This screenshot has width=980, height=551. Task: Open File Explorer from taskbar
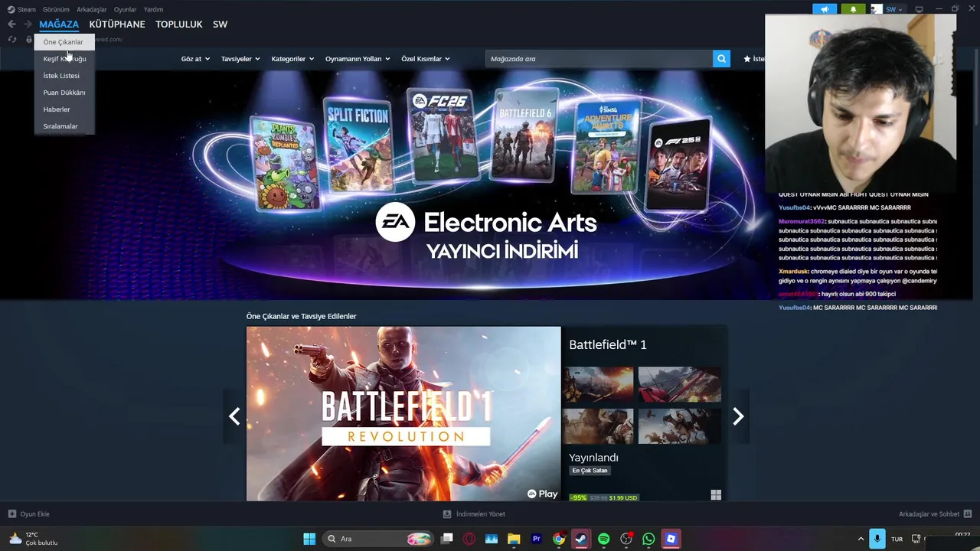[x=514, y=539]
